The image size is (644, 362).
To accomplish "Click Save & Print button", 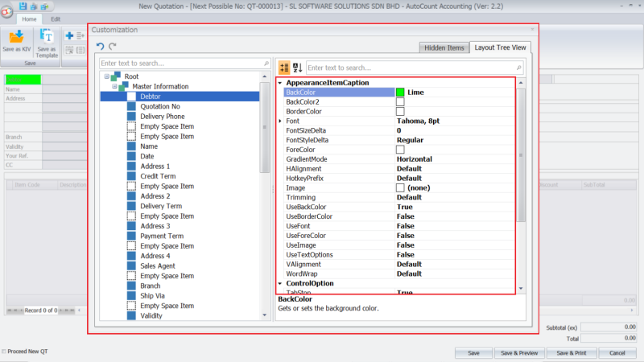I will click(572, 353).
